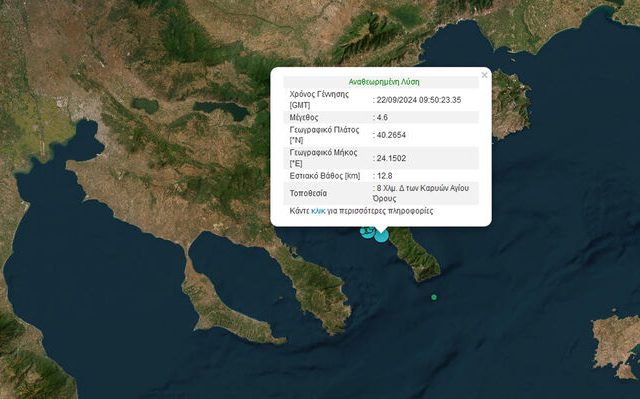The image size is (640, 399).
Task: Select the green earthquake marker in the sea
Action: coord(434,297)
